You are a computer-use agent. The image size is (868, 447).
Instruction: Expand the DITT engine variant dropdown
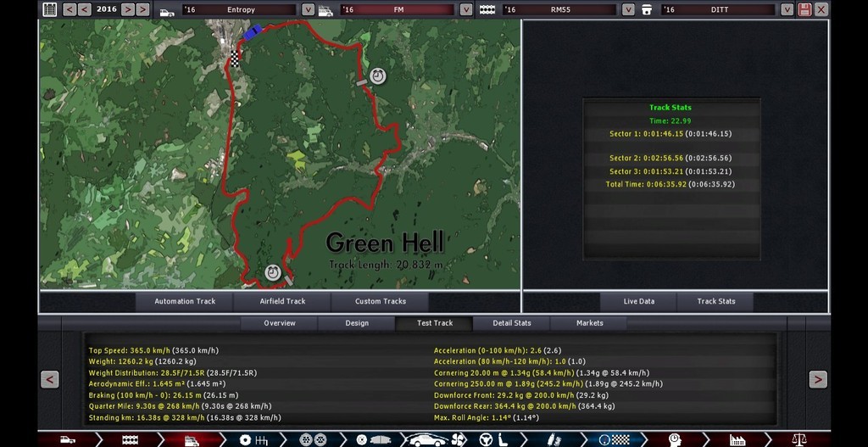pyautogui.click(x=787, y=9)
